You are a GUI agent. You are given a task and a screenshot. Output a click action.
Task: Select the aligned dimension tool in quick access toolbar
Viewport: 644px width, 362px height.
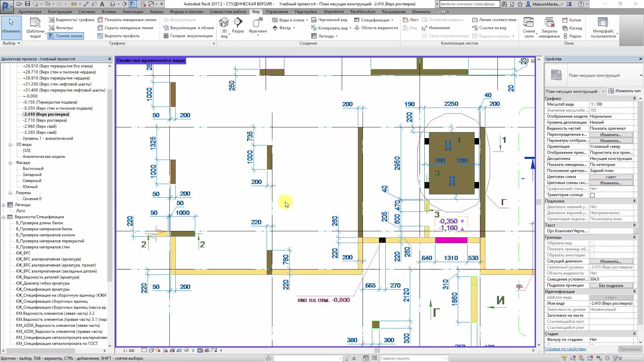tap(87, 4)
